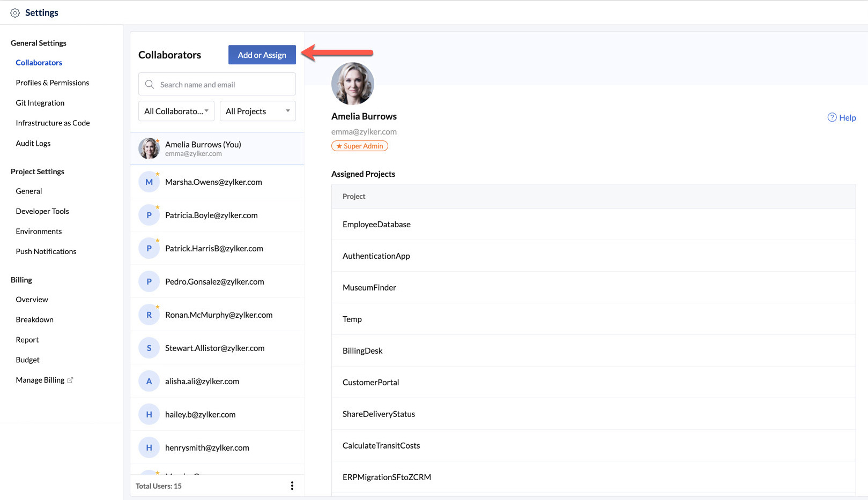
Task: Select Pedro.Gonsalez@zylker.com from the collaborator list
Action: [214, 282]
